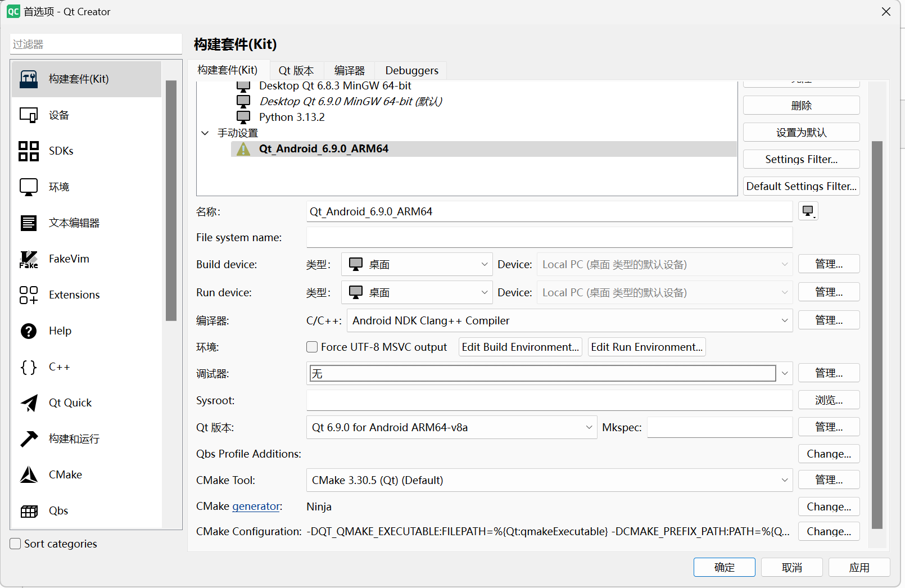
Task: Click the 应用 button
Action: (859, 568)
